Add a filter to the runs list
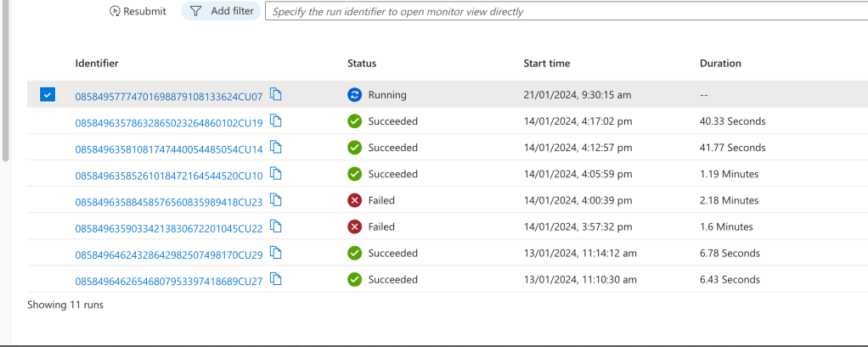868x347 pixels. (x=221, y=10)
